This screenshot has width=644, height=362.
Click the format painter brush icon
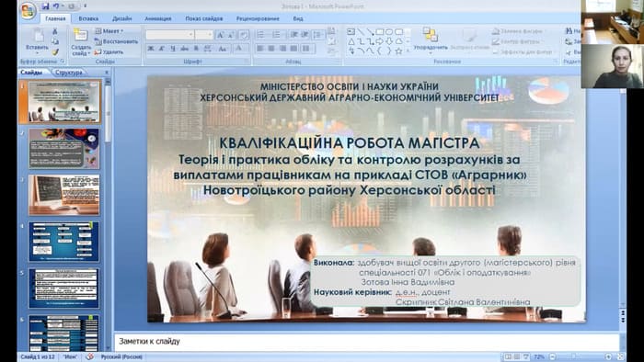tap(55, 51)
